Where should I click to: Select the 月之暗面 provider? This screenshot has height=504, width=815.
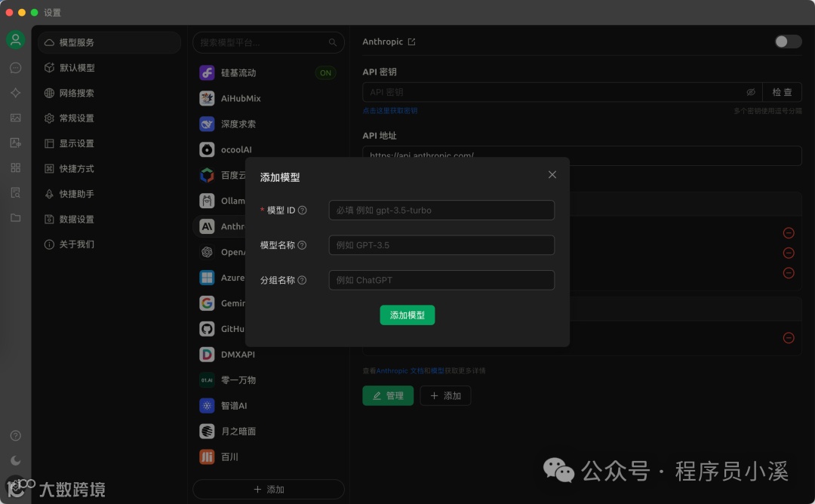click(268, 432)
